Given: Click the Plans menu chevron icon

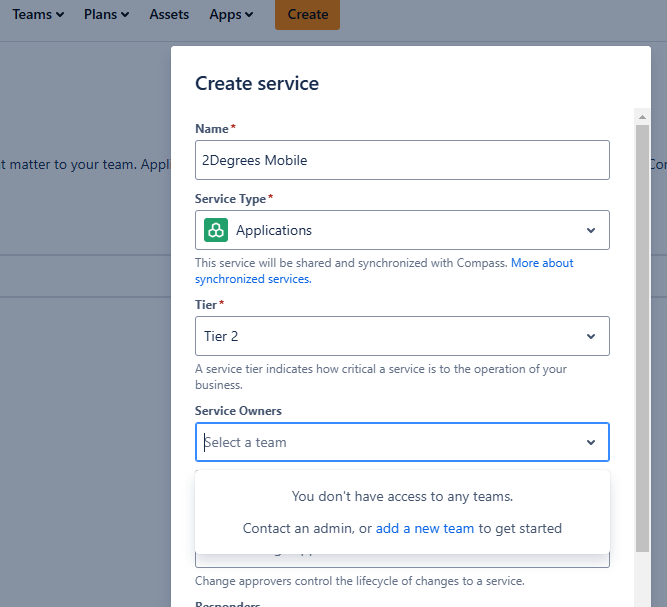Looking at the screenshot, I should pyautogui.click(x=125, y=15).
